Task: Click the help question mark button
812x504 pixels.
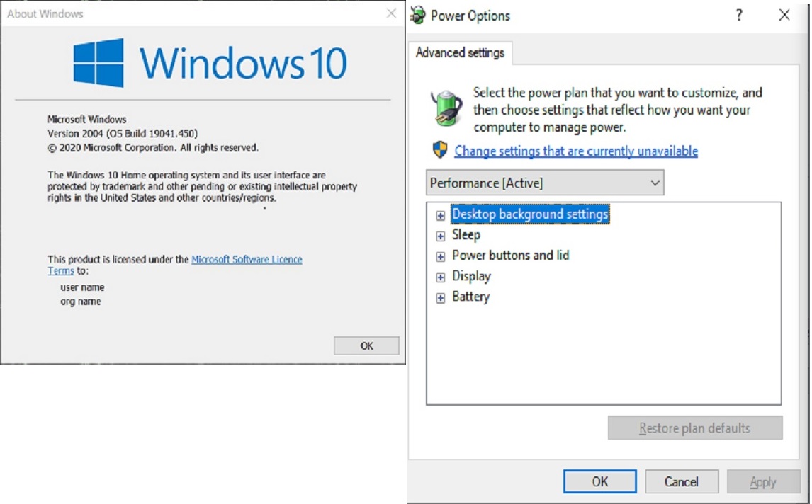Action: [x=739, y=15]
